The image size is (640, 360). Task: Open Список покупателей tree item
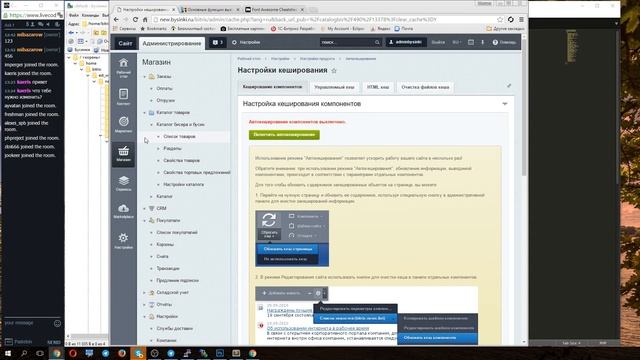[177, 233]
